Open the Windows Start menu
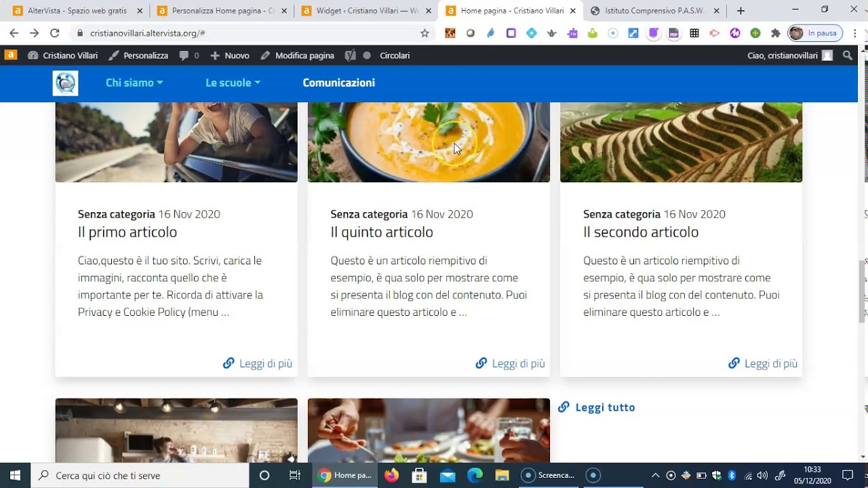 click(15, 475)
